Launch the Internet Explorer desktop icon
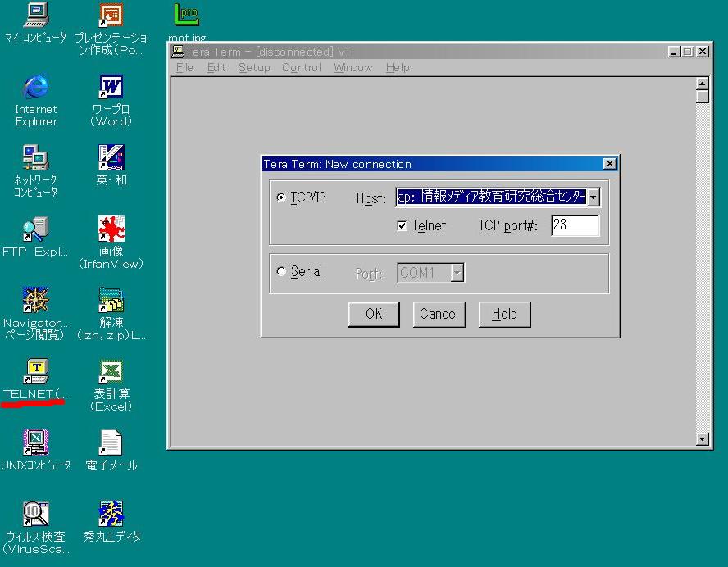The width and height of the screenshot is (728, 567). coord(36,87)
